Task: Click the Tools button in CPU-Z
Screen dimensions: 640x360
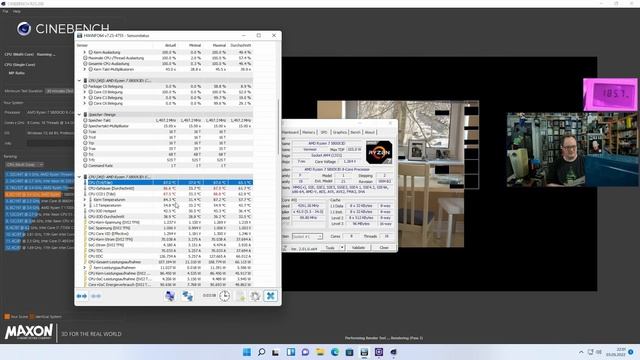Action: click(330, 248)
